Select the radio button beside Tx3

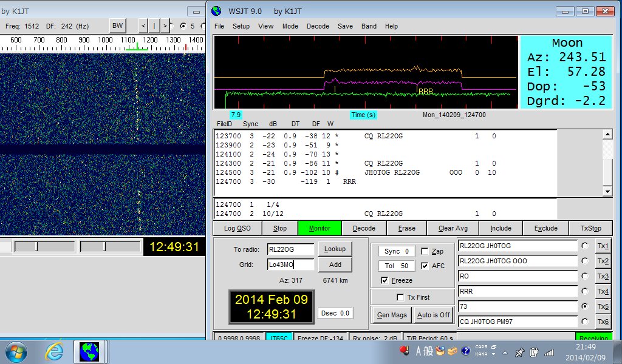[585, 276]
